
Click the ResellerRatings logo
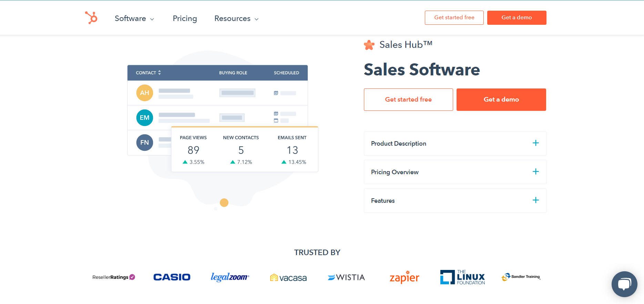(114, 277)
